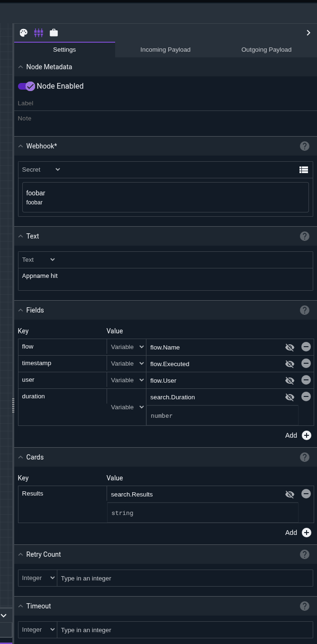
Task: Remove the Results card row
Action: click(x=306, y=494)
